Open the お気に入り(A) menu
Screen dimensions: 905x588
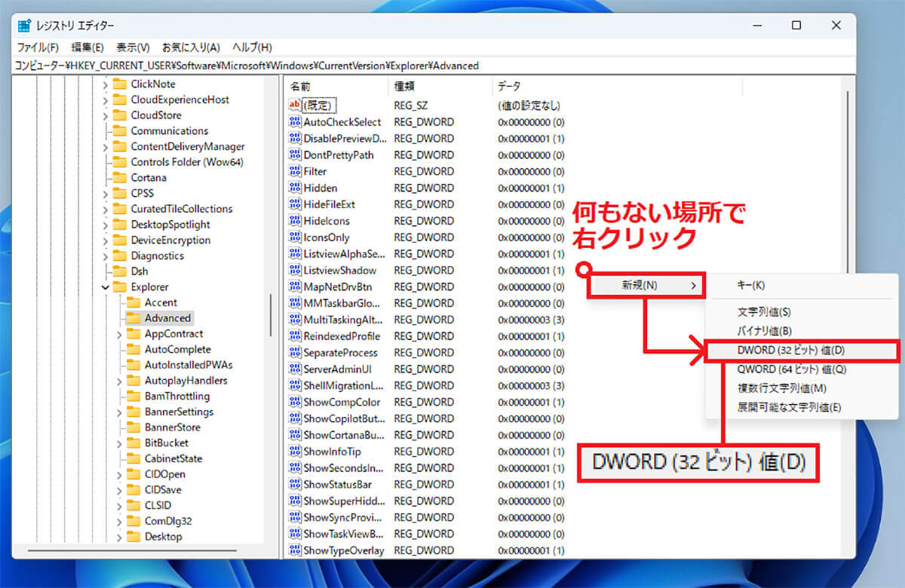point(191,47)
